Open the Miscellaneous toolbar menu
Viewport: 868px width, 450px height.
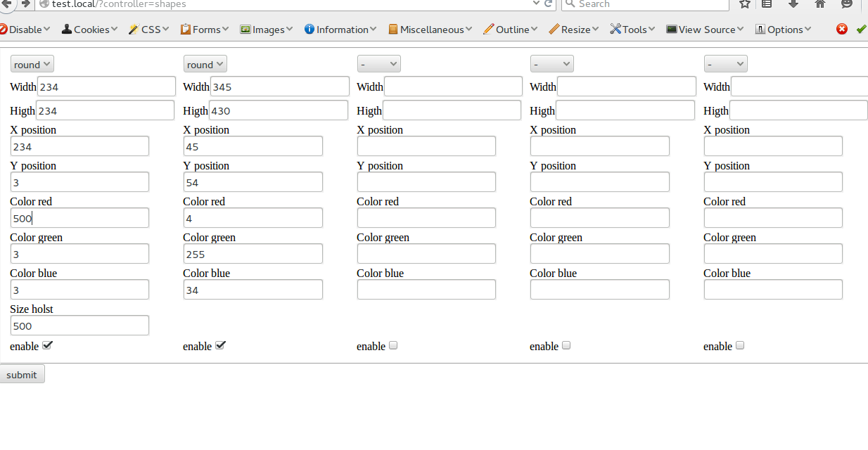[430, 30]
